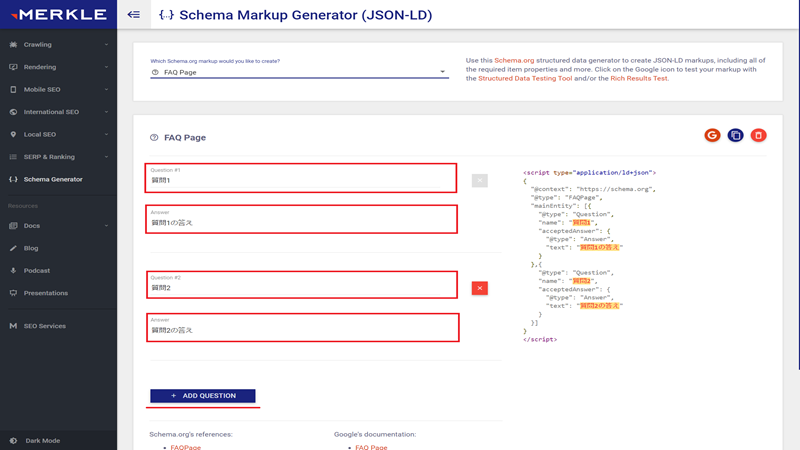Open the Schema.org link
800x450 pixels.
[x=514, y=60]
